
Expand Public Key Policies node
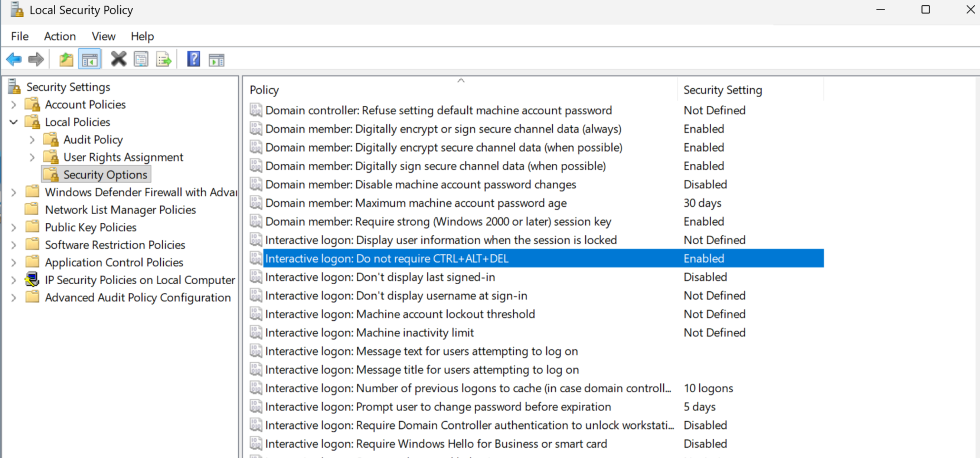[14, 228]
